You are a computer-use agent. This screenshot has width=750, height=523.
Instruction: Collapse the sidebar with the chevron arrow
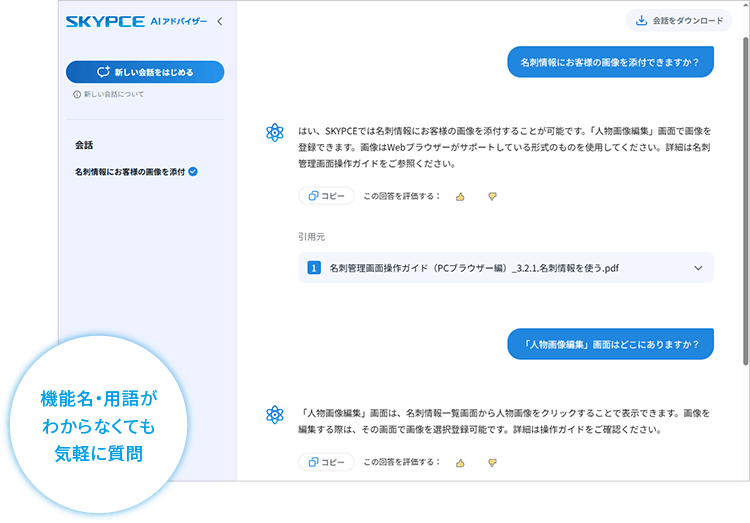click(x=220, y=22)
